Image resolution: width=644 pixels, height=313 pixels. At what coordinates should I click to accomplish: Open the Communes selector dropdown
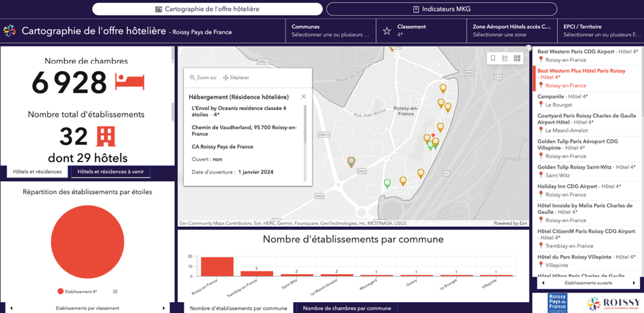pyautogui.click(x=331, y=31)
